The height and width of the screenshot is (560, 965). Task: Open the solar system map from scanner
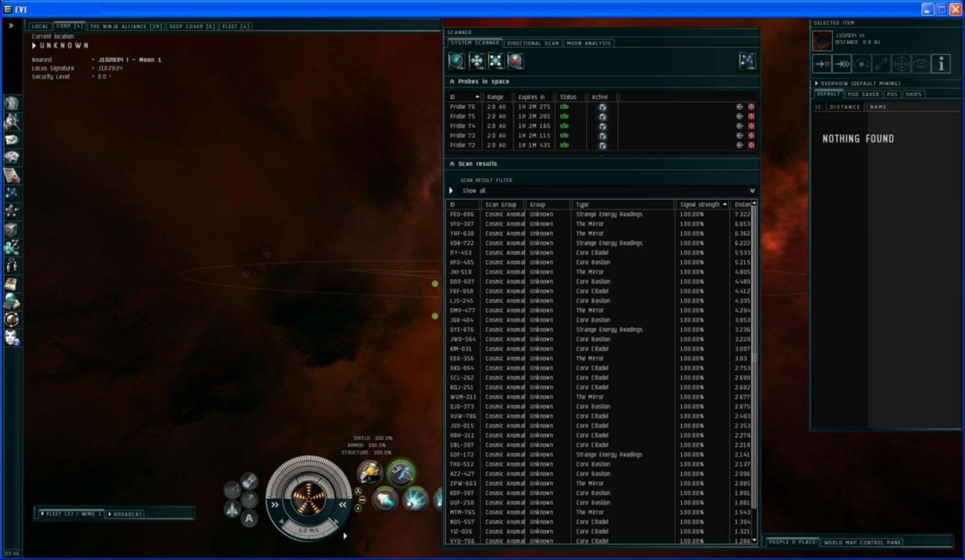coord(746,61)
